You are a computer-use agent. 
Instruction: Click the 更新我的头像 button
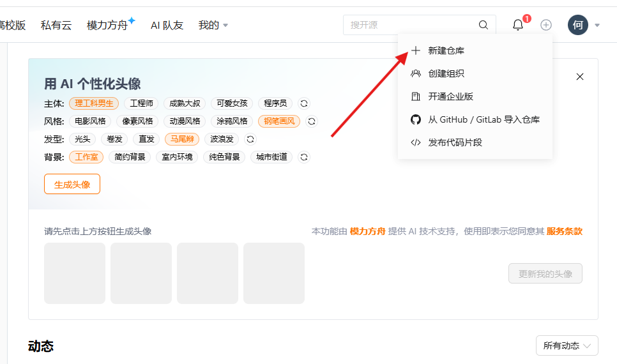[545, 273]
